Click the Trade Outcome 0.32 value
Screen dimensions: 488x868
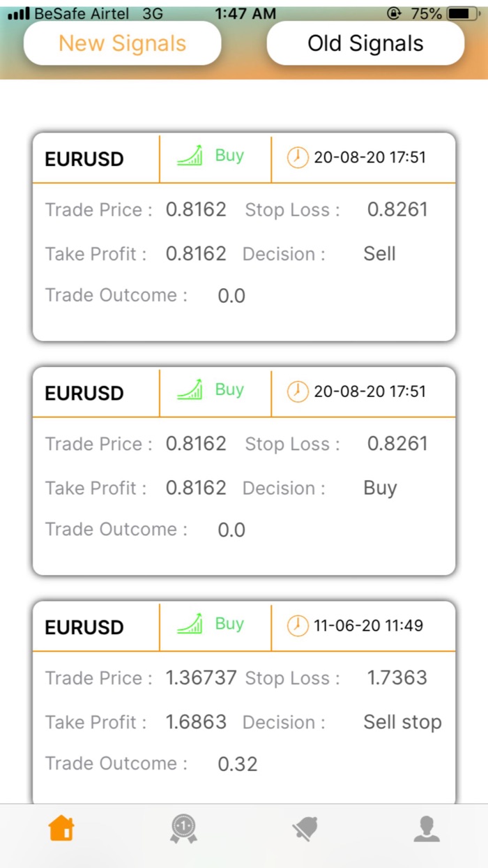[x=238, y=763]
